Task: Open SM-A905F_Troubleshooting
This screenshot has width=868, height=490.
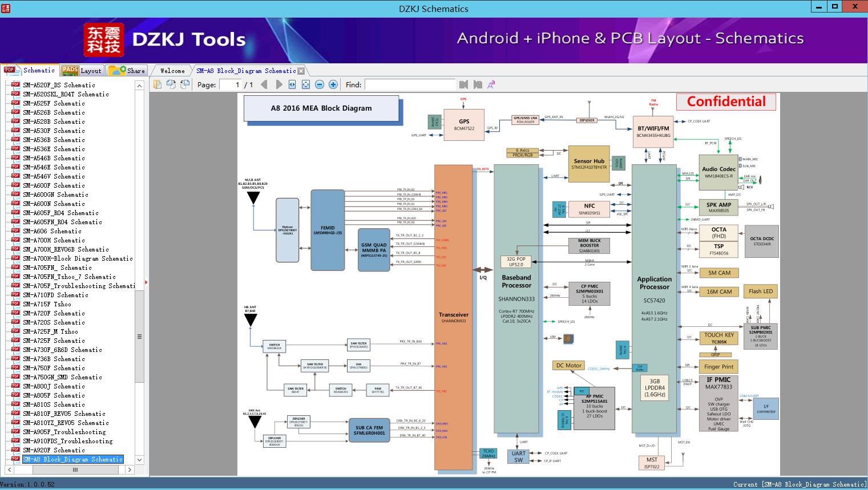Action: [64, 432]
